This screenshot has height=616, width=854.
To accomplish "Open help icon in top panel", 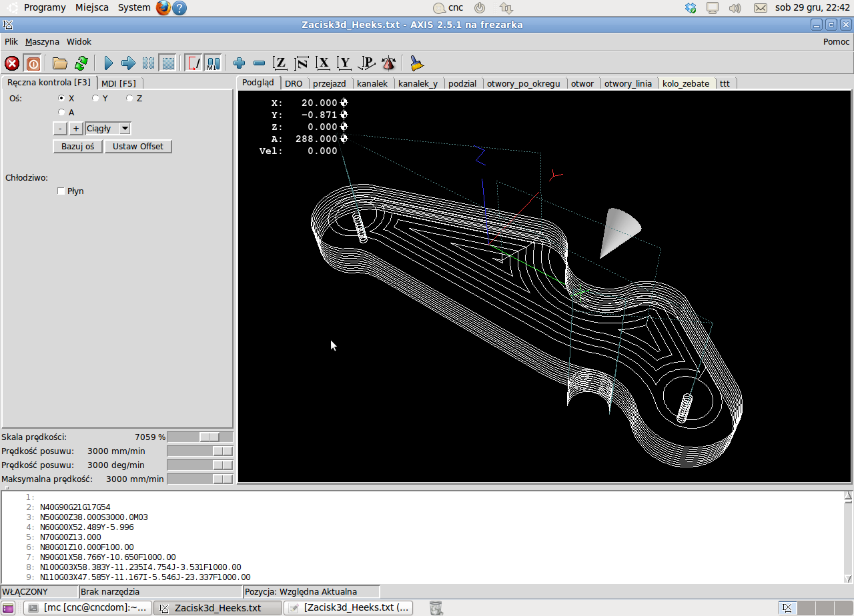I will 179,8.
